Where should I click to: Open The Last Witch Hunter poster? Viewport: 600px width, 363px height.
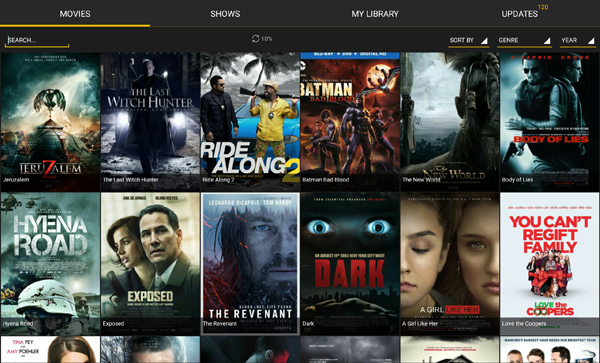click(150, 122)
